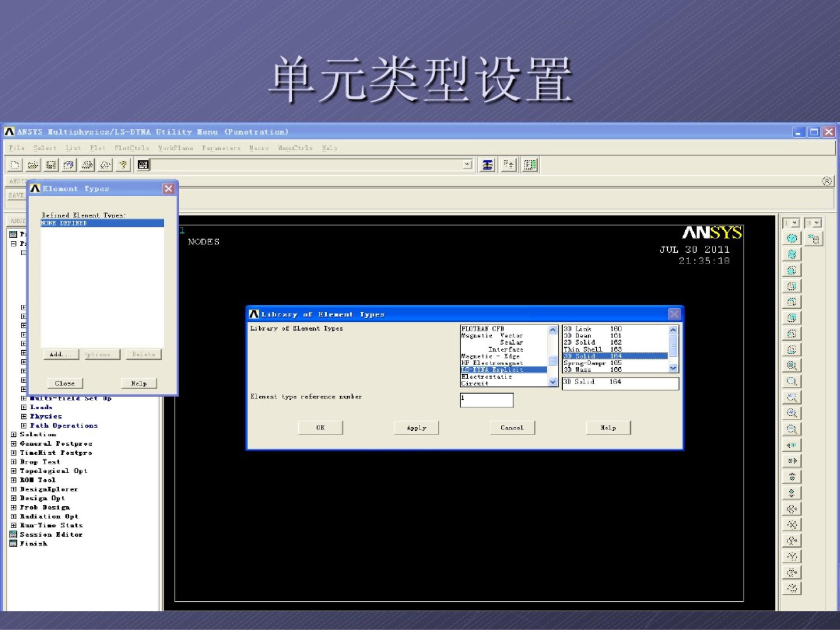Click the Zoom Out icon
840x630 pixels.
792,429
